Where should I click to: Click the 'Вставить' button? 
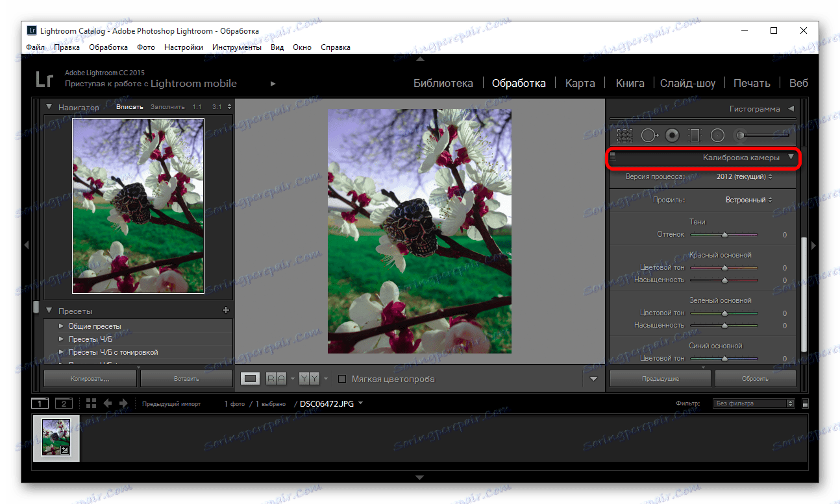[x=186, y=378]
